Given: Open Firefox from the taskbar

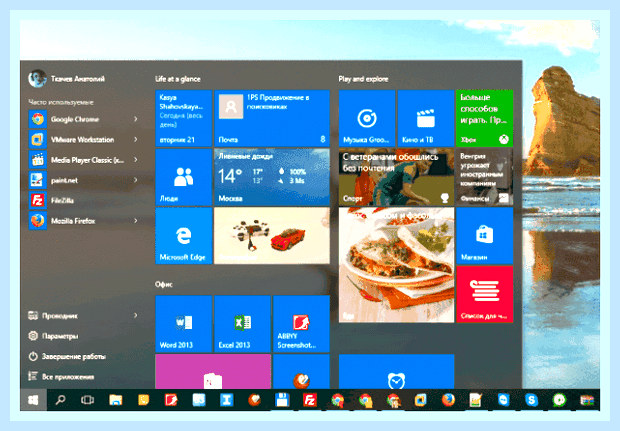Looking at the screenshot, I should click(448, 400).
